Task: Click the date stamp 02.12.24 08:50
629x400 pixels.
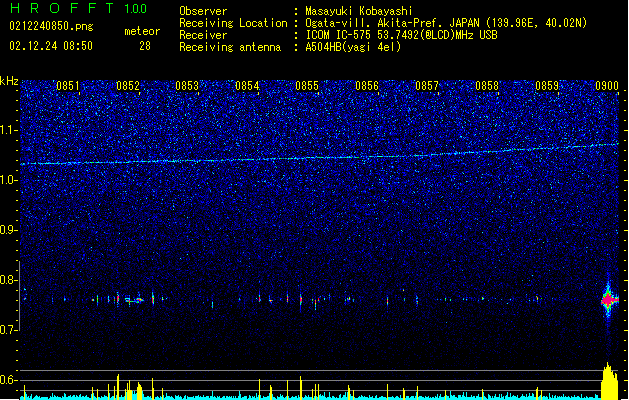Action: coord(51,46)
